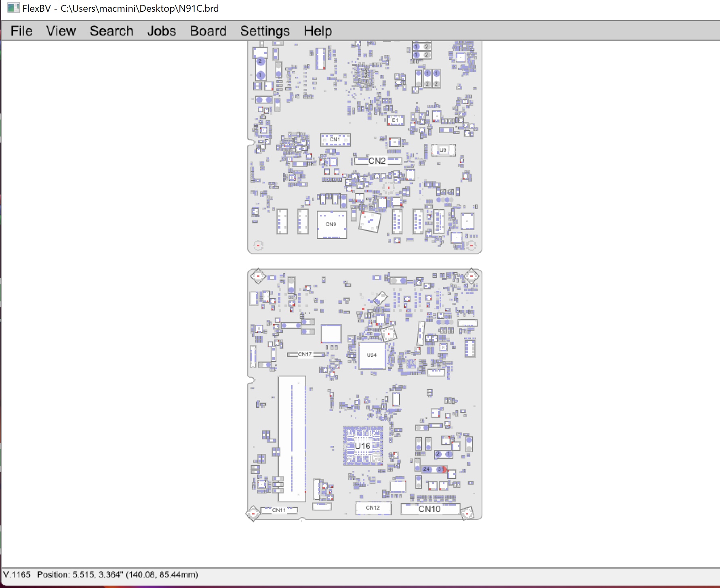The width and height of the screenshot is (720, 588).
Task: Select the E1 component
Action: [x=395, y=120]
